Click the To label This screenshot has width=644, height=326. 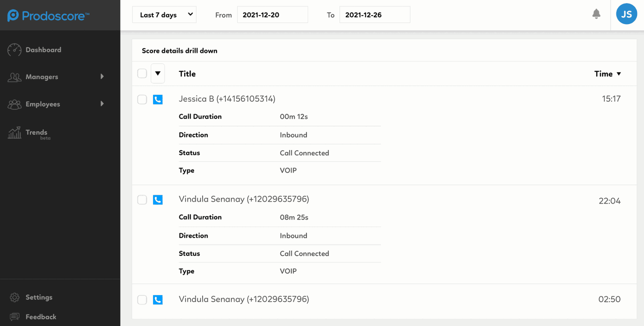tap(331, 15)
